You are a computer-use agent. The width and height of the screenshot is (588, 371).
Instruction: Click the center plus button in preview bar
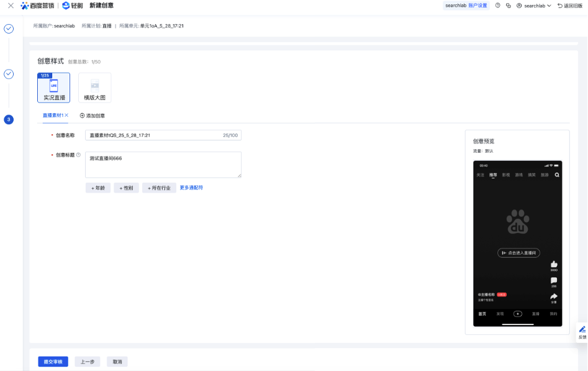[517, 314]
